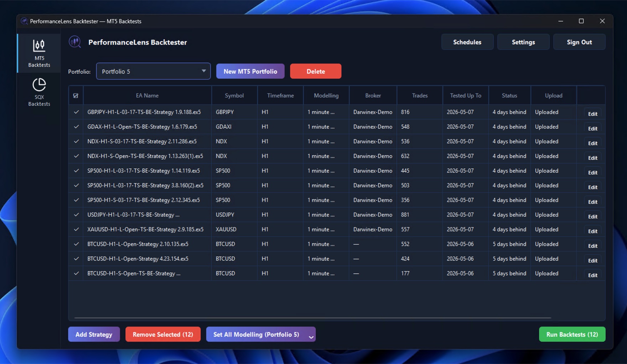Minimize the Backtester window
This screenshot has width=627, height=364.
[560, 21]
